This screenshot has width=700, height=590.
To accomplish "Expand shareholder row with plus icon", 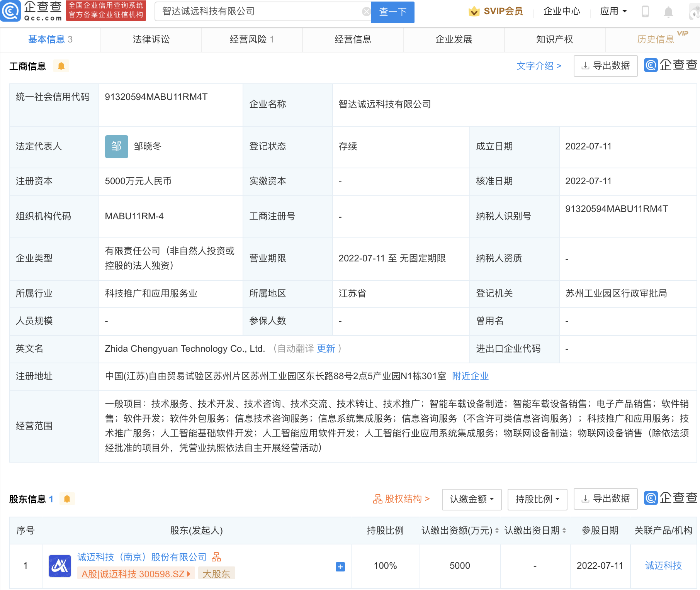I will click(340, 566).
